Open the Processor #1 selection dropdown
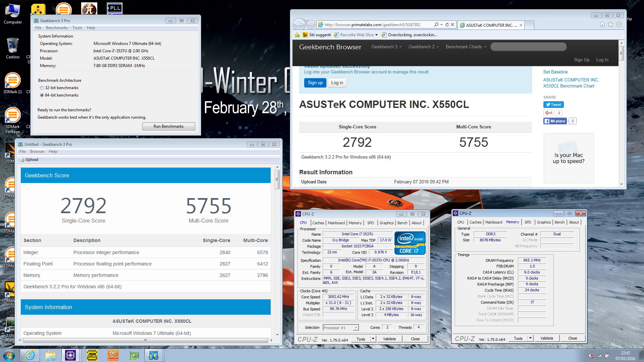The width and height of the screenshot is (644, 362). coord(341,327)
